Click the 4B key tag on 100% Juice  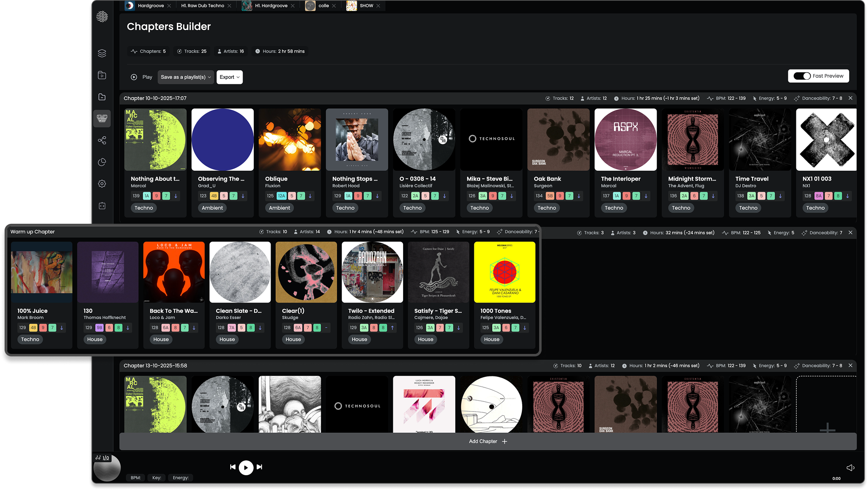(x=33, y=328)
